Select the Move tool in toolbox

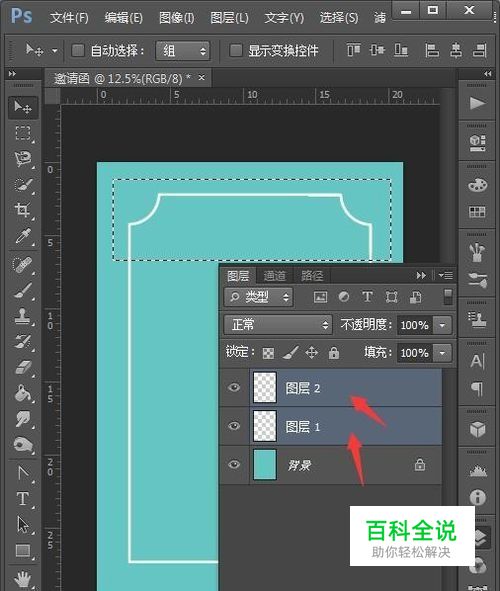click(x=23, y=107)
